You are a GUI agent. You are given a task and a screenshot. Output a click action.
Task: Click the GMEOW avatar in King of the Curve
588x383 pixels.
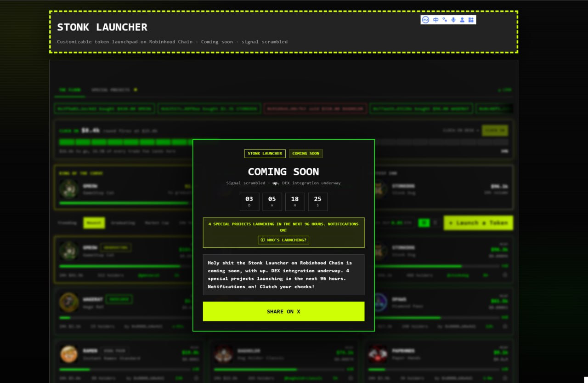[x=69, y=189]
